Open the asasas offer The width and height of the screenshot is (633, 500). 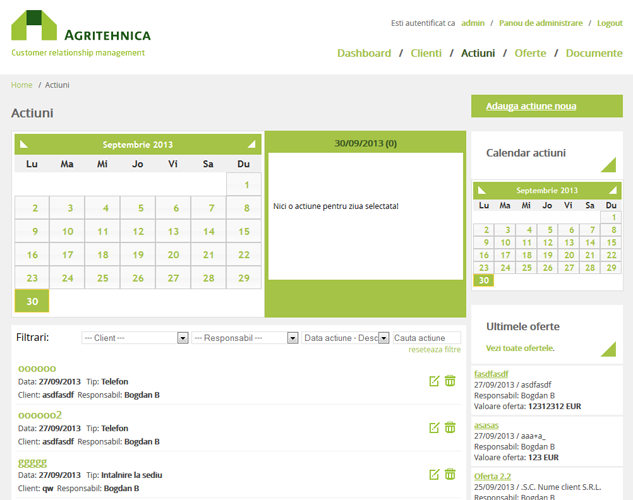486,425
